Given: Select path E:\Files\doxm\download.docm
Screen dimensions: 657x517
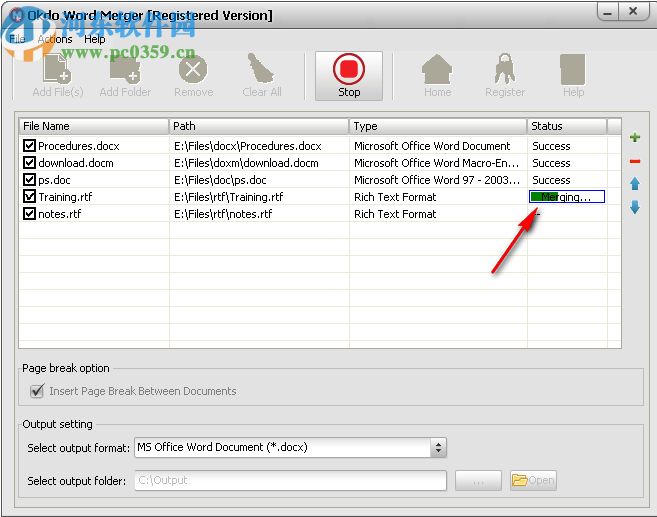Looking at the screenshot, I should point(246,163).
